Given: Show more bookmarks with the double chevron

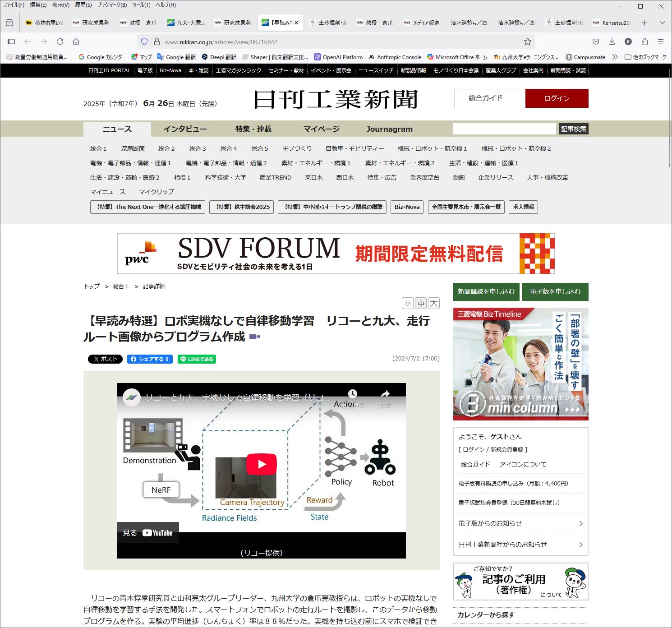Looking at the screenshot, I should point(615,57).
